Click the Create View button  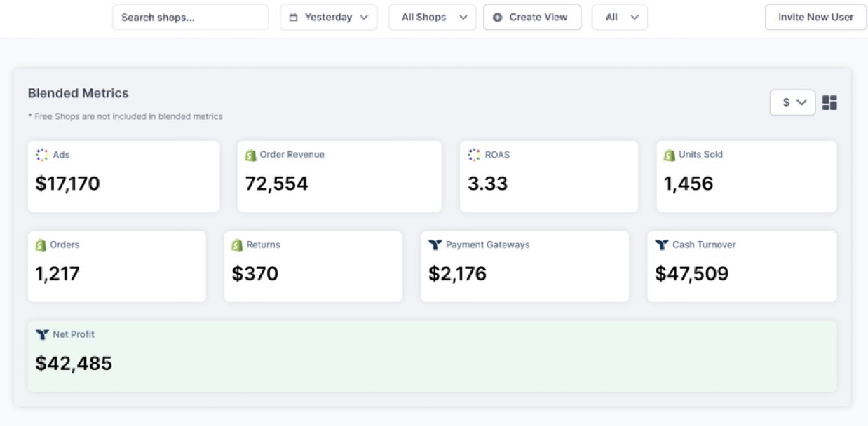[x=532, y=17]
